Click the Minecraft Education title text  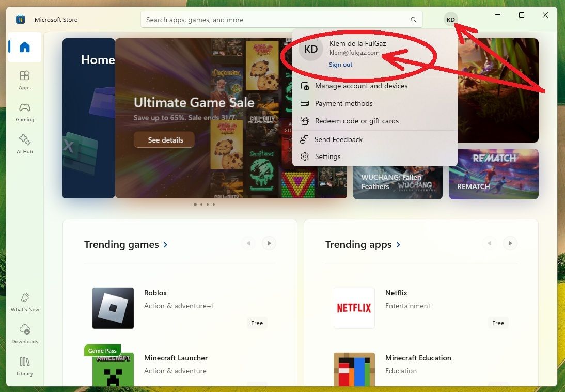(x=418, y=358)
